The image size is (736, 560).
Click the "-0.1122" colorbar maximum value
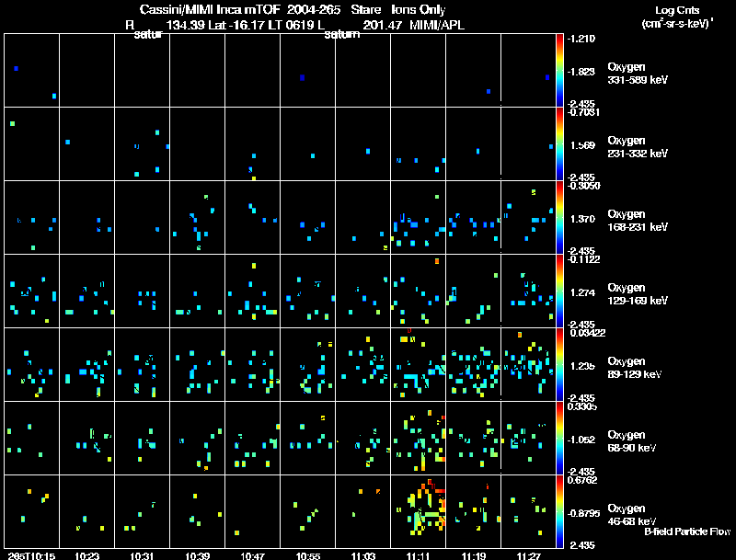pyautogui.click(x=583, y=259)
